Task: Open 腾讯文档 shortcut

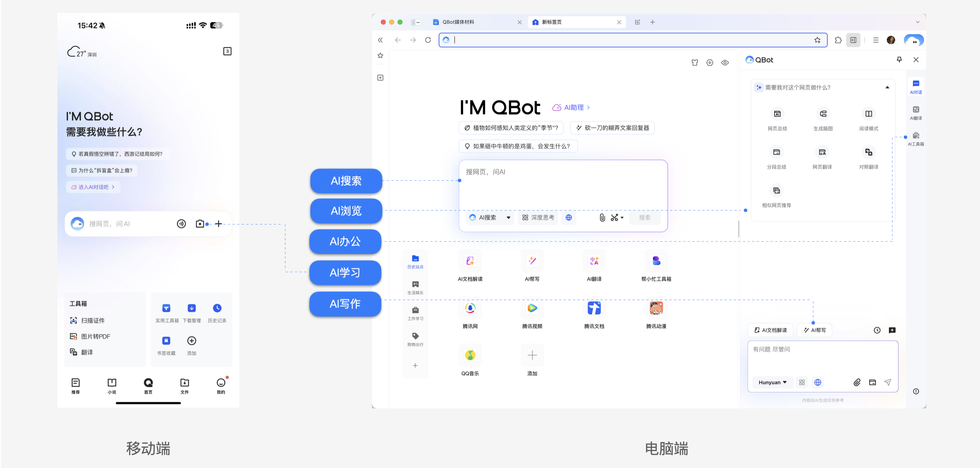Action: 594,313
